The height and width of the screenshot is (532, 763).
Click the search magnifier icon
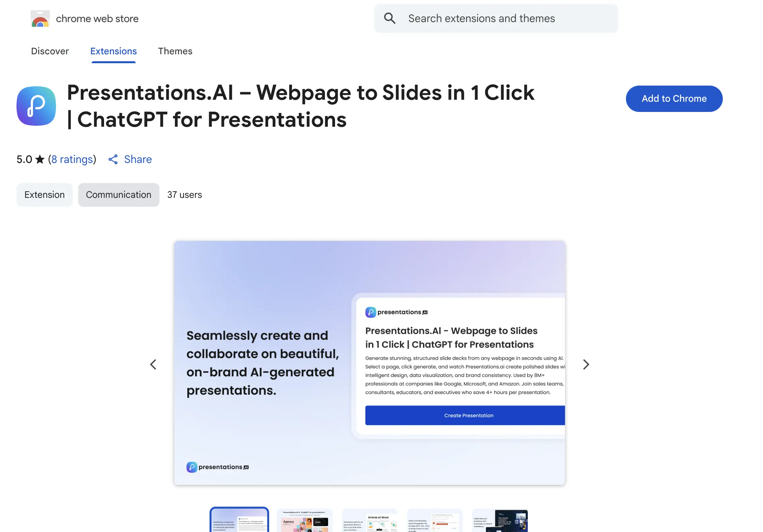pos(390,18)
